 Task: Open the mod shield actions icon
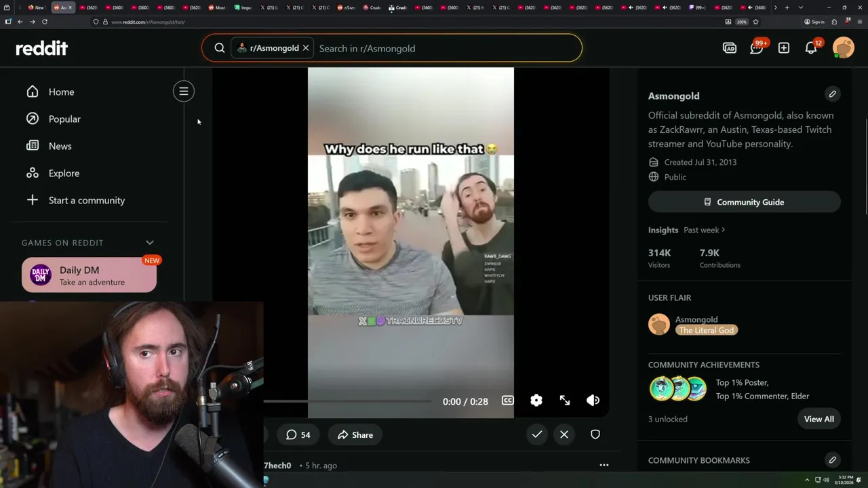pos(595,434)
